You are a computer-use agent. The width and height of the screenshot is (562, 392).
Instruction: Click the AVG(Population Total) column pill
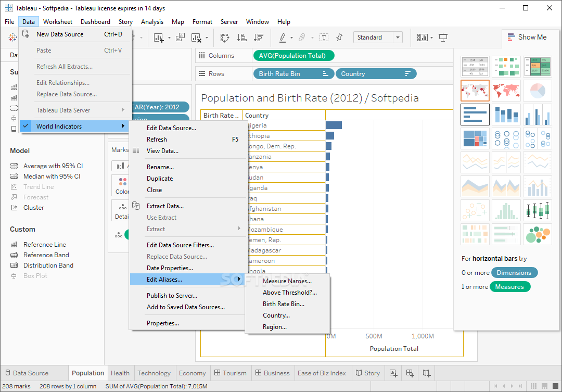(x=293, y=56)
